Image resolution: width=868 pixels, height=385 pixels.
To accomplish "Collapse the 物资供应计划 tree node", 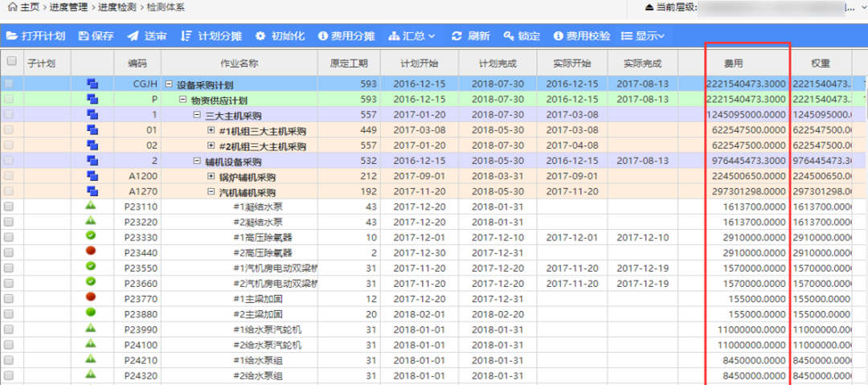I will [182, 100].
